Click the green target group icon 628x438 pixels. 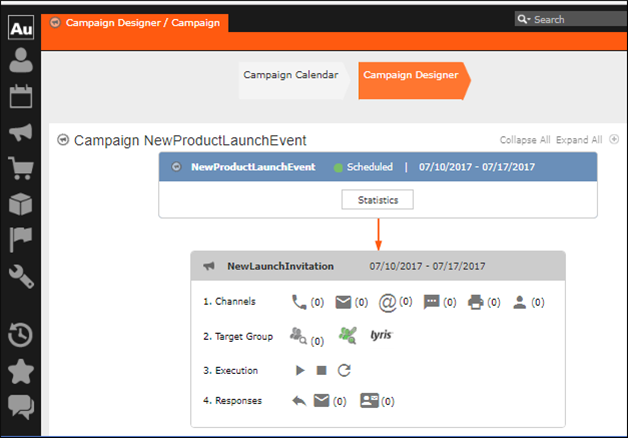[347, 336]
